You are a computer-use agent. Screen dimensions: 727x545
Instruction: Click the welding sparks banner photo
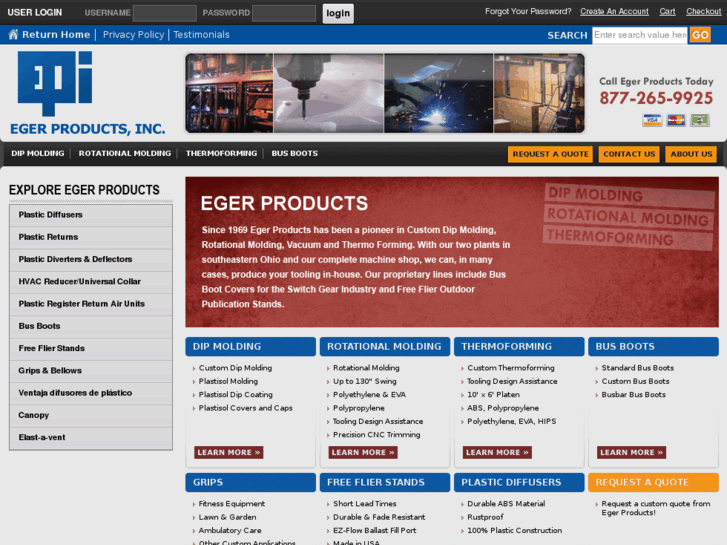(439, 93)
